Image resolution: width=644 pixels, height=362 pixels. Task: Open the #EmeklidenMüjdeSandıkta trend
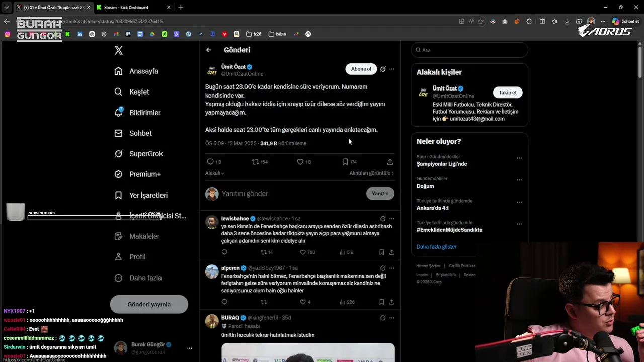(449, 230)
